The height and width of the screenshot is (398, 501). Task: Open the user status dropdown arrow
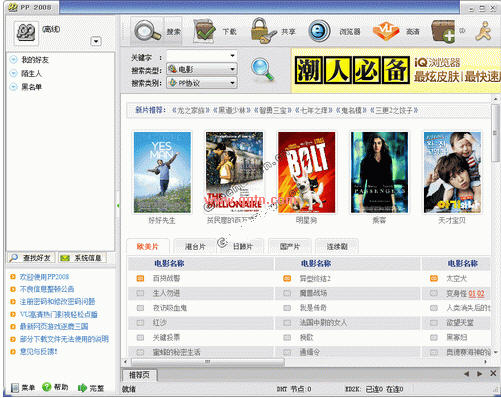pyautogui.click(x=96, y=41)
